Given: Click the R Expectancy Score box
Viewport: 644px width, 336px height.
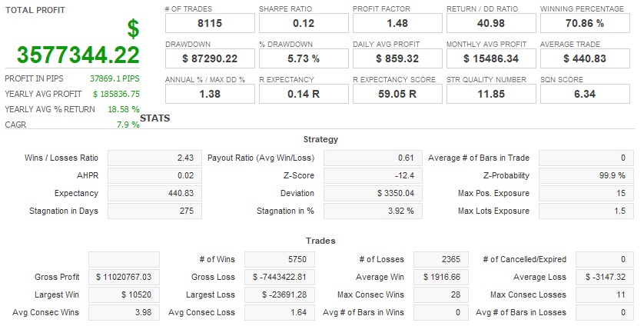Looking at the screenshot, I should click(x=397, y=94).
